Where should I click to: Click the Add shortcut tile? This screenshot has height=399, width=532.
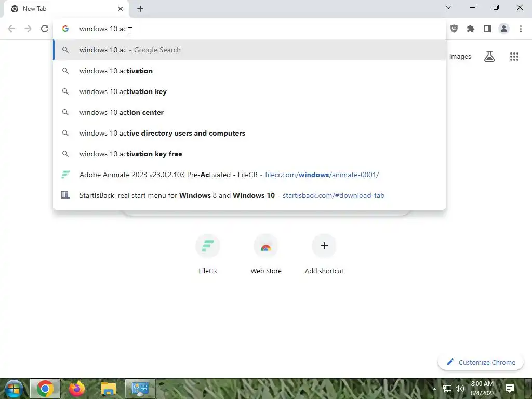pos(324,254)
